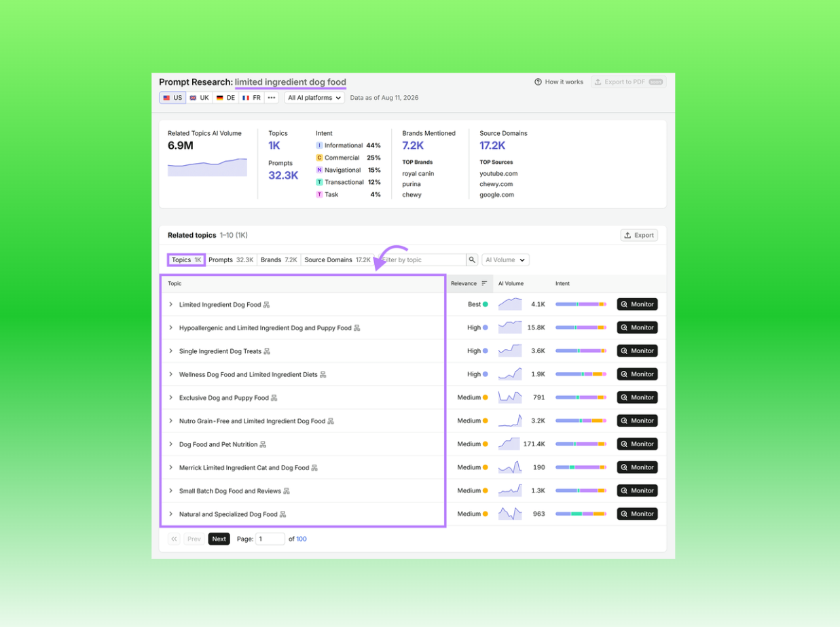The height and width of the screenshot is (627, 840).
Task: Click the Navigational intent badge icon
Action: click(x=319, y=170)
